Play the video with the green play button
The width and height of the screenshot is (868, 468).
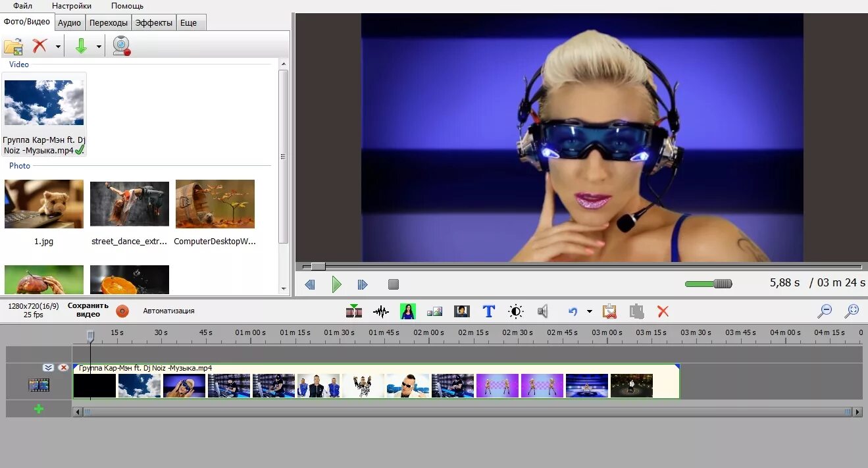[336, 284]
